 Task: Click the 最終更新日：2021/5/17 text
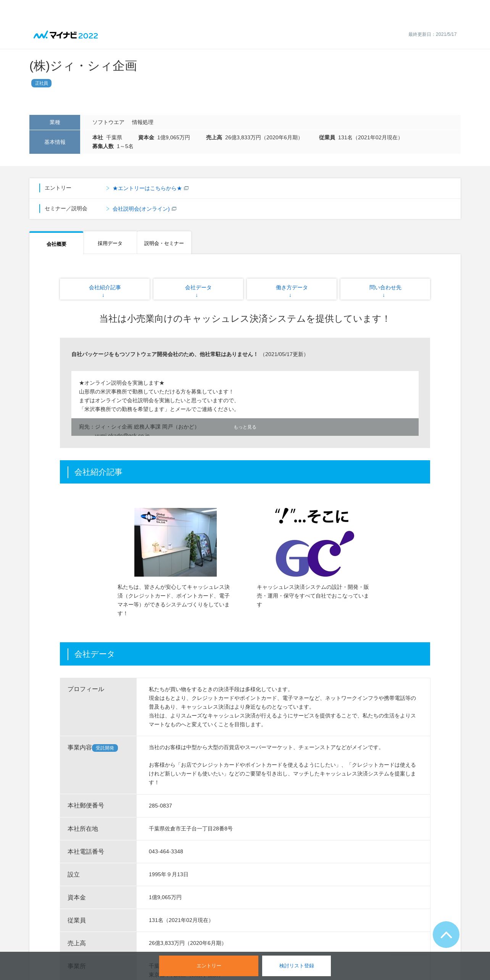pyautogui.click(x=432, y=34)
